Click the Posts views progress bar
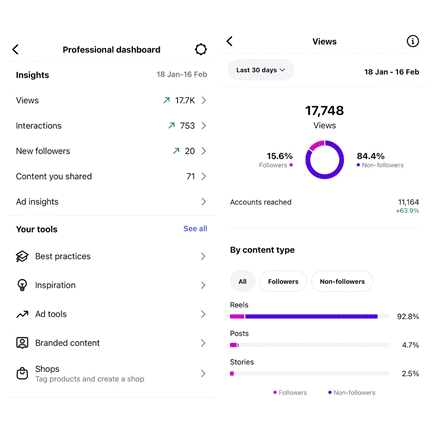The width and height of the screenshot is (435, 435). pos(309,345)
